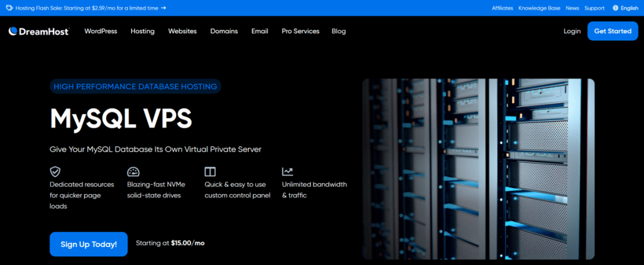Click the panel icon above Quick & easy

[x=210, y=171]
